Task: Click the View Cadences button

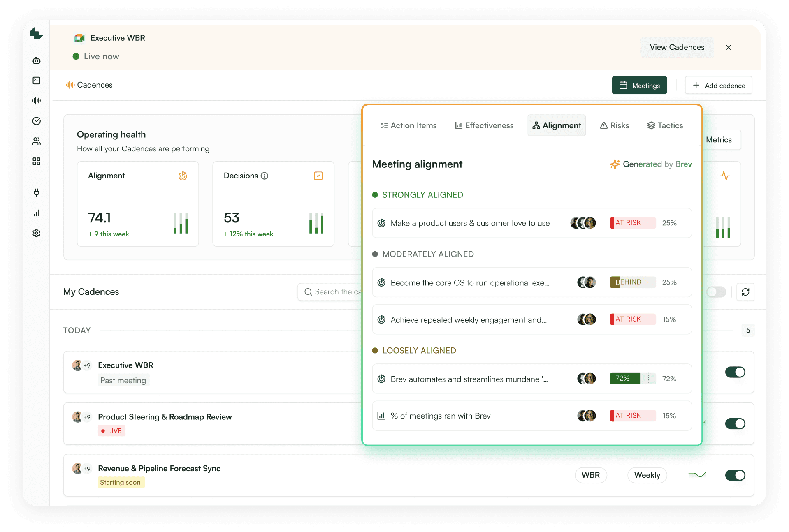Action: [x=677, y=47]
